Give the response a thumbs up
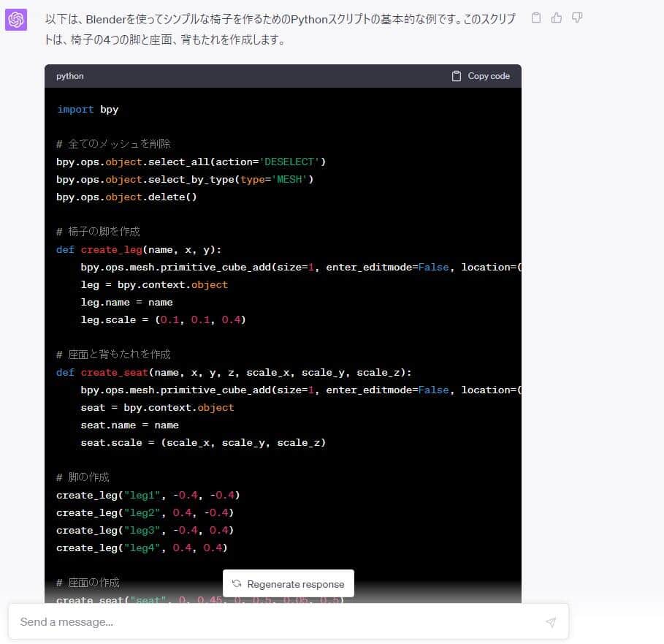This screenshot has width=664, height=644. 557,18
